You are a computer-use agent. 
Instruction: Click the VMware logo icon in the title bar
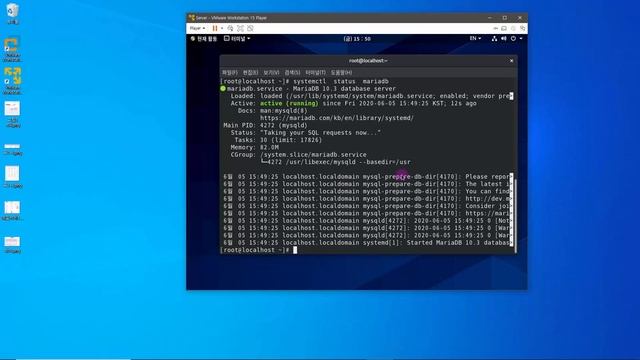pos(191,18)
